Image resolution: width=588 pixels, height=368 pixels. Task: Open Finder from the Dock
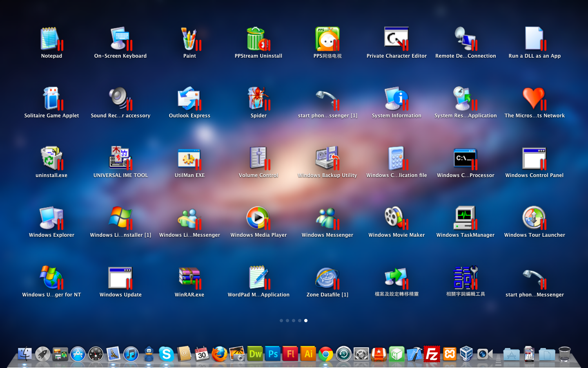[x=25, y=354]
